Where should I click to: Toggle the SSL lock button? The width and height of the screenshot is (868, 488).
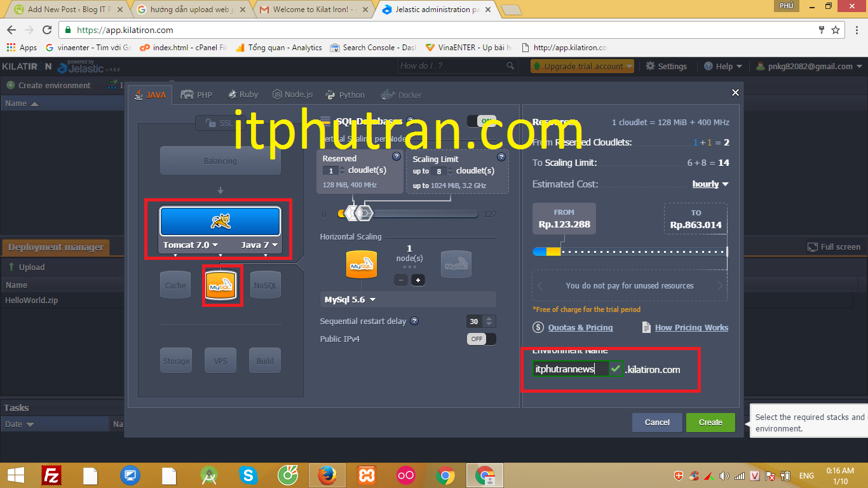coord(219,123)
